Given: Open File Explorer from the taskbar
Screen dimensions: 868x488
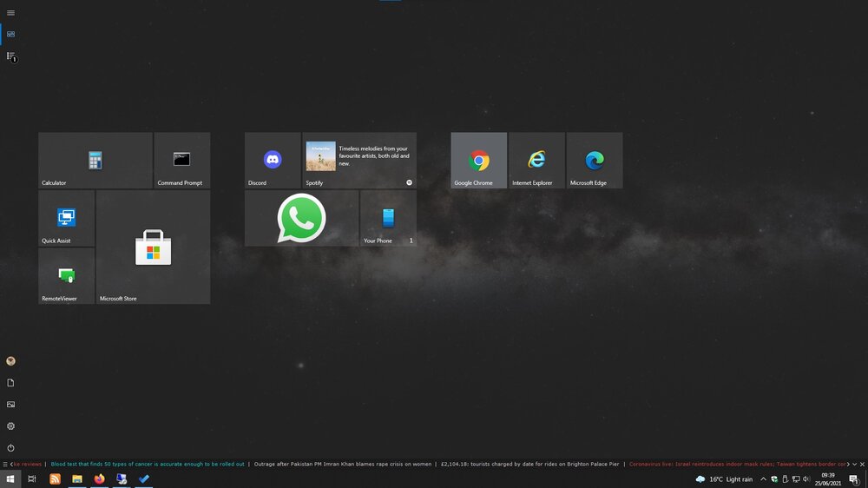Looking at the screenshot, I should [x=77, y=479].
